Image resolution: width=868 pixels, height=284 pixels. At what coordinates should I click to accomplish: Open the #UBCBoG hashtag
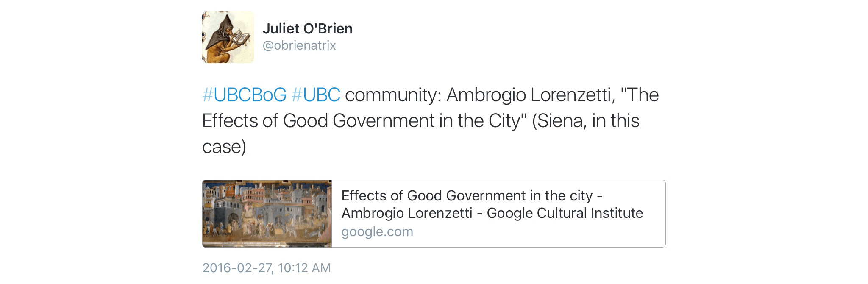click(x=245, y=95)
